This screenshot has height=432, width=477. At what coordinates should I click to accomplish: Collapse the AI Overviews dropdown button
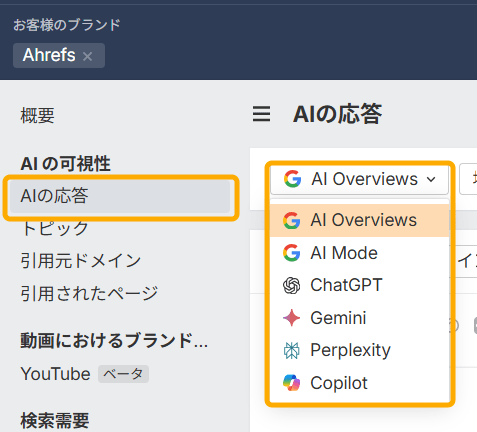coord(359,179)
